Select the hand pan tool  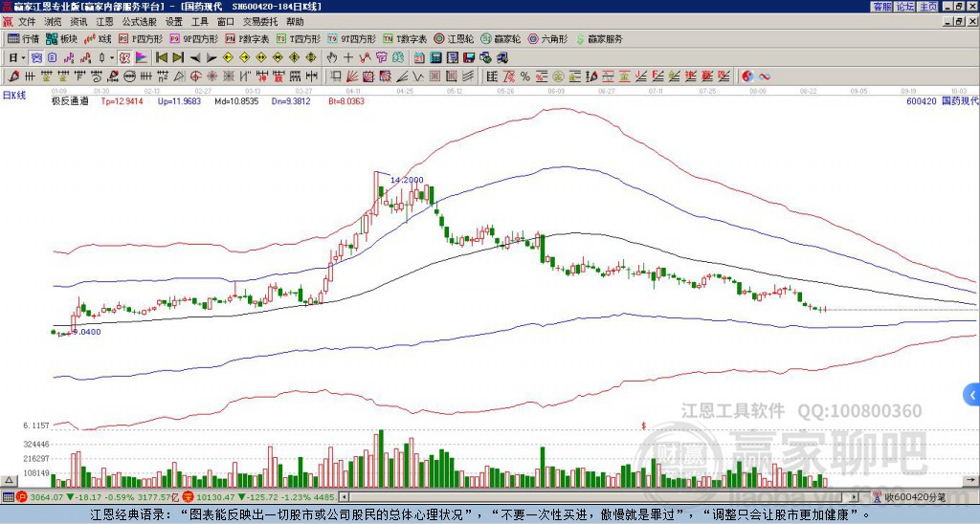[x=331, y=57]
